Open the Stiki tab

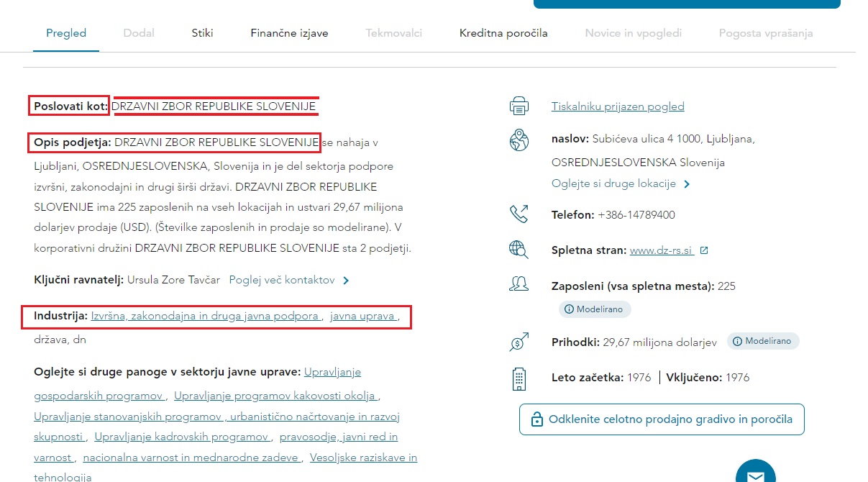(x=203, y=33)
